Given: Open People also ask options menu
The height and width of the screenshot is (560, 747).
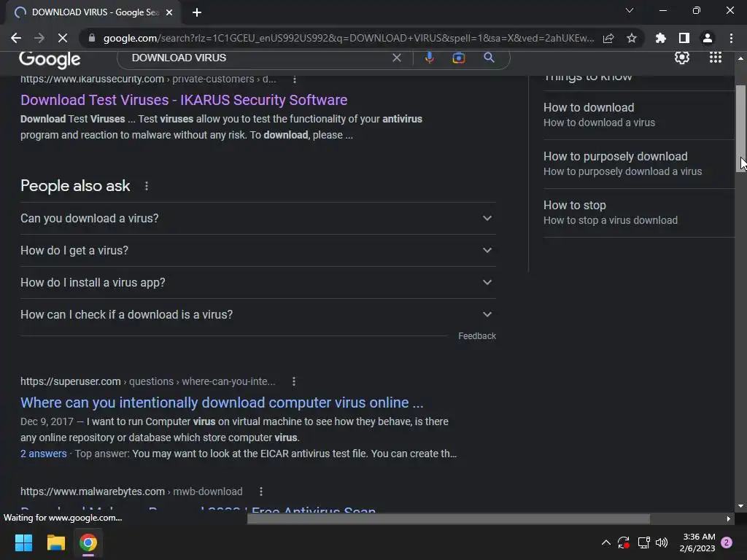Looking at the screenshot, I should [146, 186].
